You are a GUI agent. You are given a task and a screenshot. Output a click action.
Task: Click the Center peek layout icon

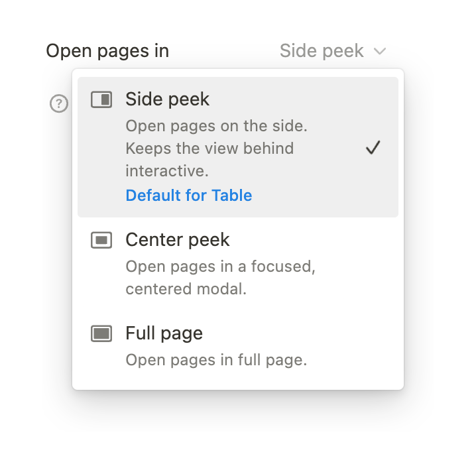click(101, 241)
